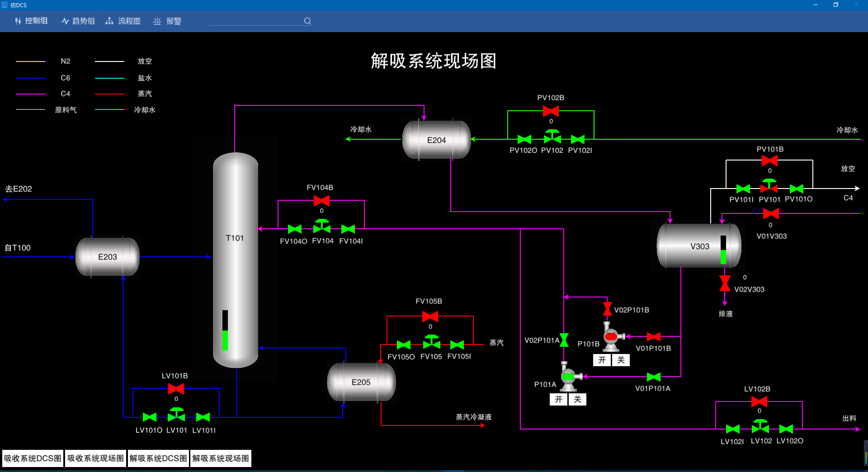Screen dimensions: 868x472
Task: Click the FV104O outlet valve
Action: [x=295, y=229]
